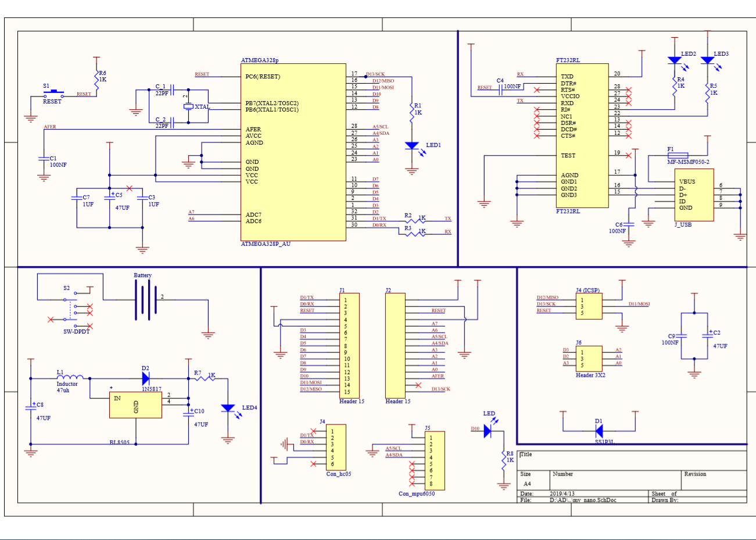Click the Battery symbol
Image resolution: width=756 pixels, height=540 pixels.
tap(146, 300)
